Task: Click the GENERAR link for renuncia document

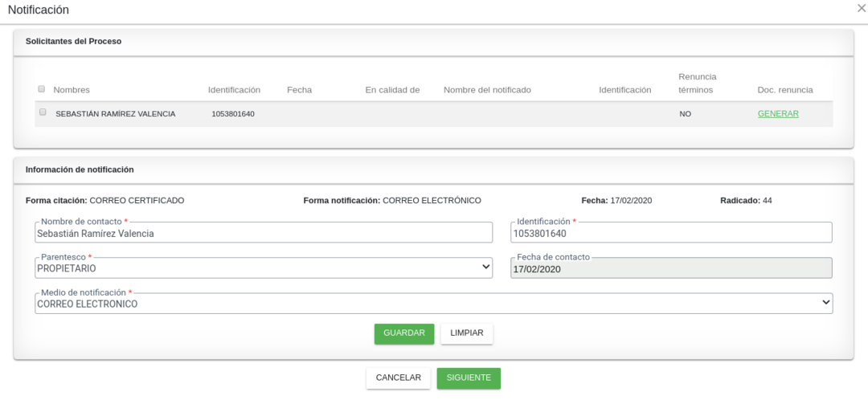Action: [x=777, y=114]
